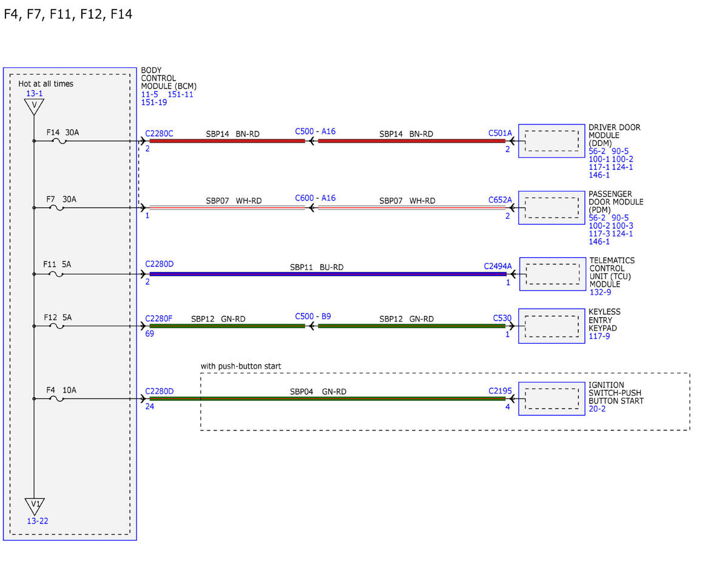Open connector C2195 details
This screenshot has height=562, width=728.
(500, 390)
